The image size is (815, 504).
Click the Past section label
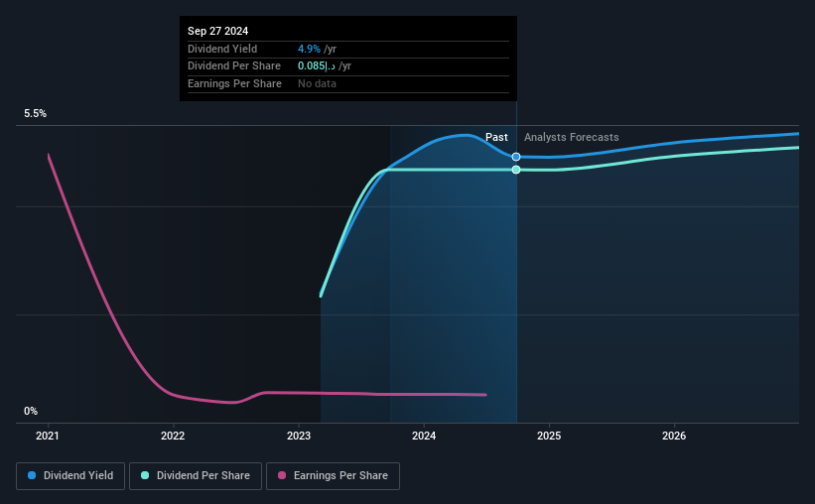click(x=496, y=137)
